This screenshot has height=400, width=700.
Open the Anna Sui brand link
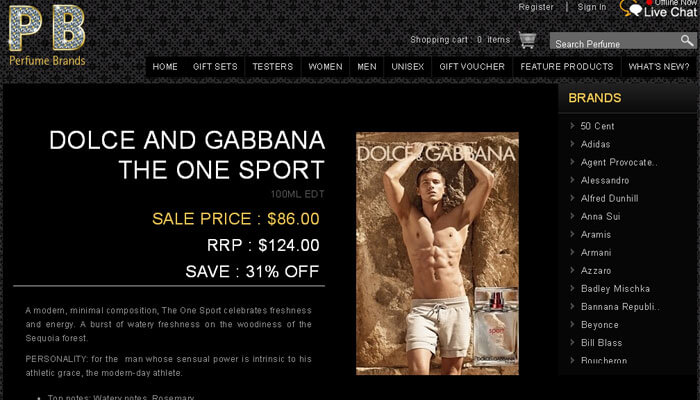600,217
